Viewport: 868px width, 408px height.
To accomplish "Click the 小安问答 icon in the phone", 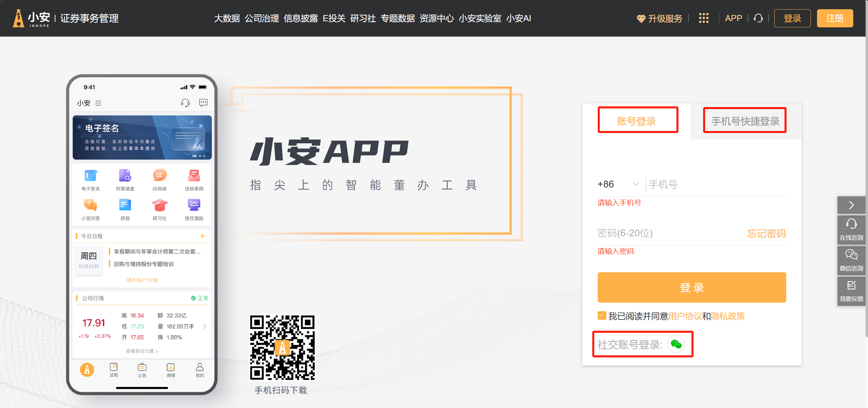I will (90, 205).
